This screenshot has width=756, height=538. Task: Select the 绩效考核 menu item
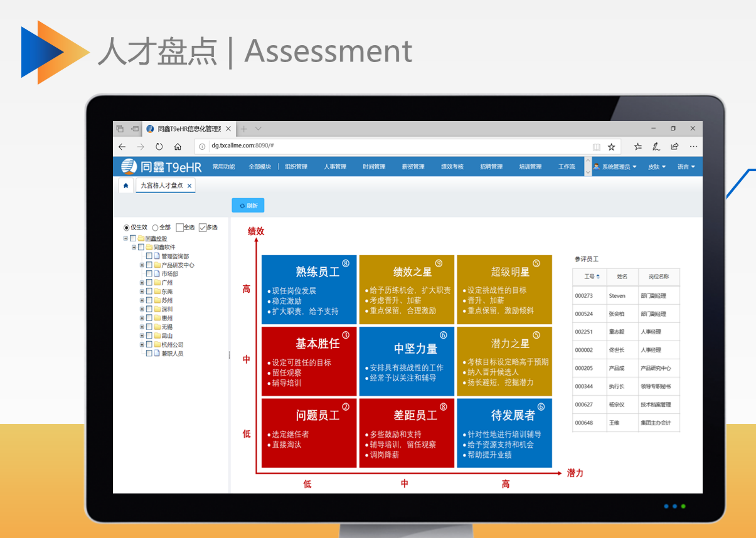pyautogui.click(x=452, y=166)
